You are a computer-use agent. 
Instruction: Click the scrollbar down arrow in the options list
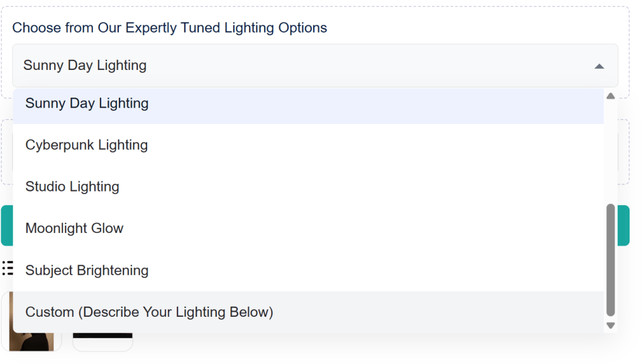coord(610,326)
